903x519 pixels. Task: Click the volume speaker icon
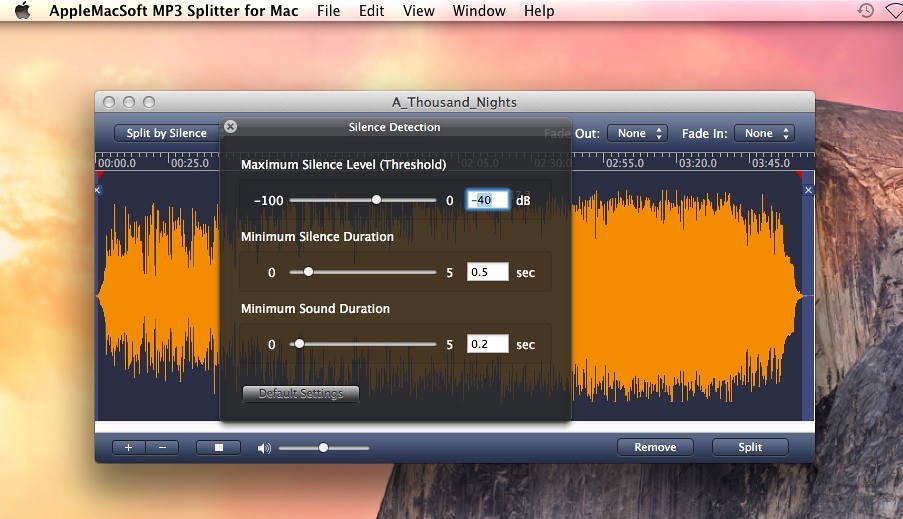(x=264, y=448)
